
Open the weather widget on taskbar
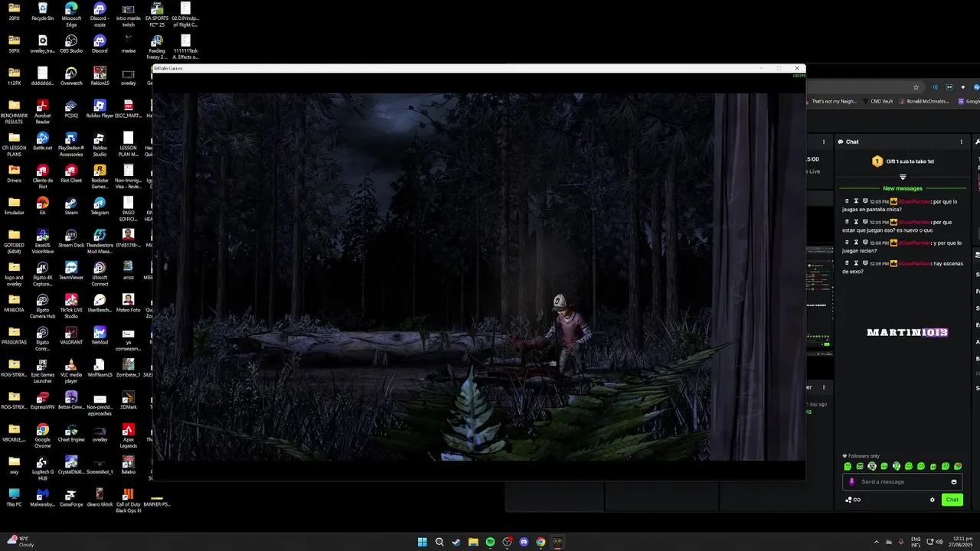click(x=21, y=542)
